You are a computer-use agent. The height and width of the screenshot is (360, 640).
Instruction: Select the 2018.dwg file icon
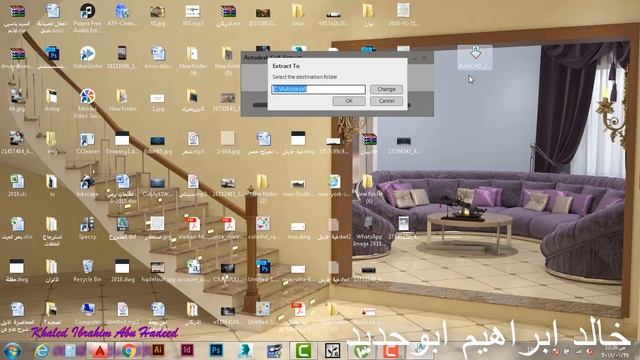pos(122,271)
